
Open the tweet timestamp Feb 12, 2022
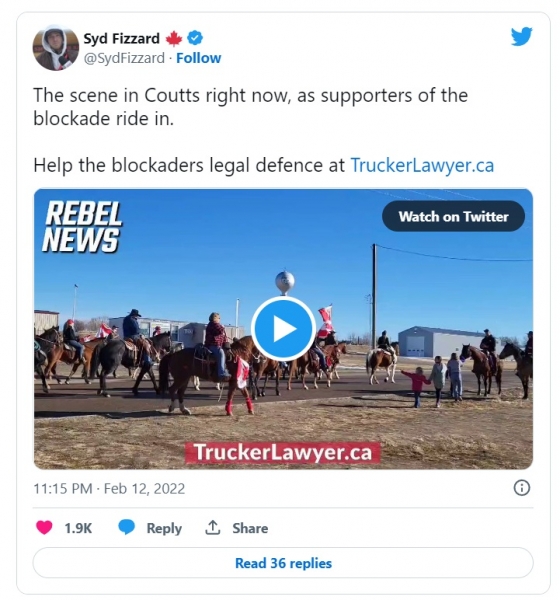pyautogui.click(x=109, y=489)
